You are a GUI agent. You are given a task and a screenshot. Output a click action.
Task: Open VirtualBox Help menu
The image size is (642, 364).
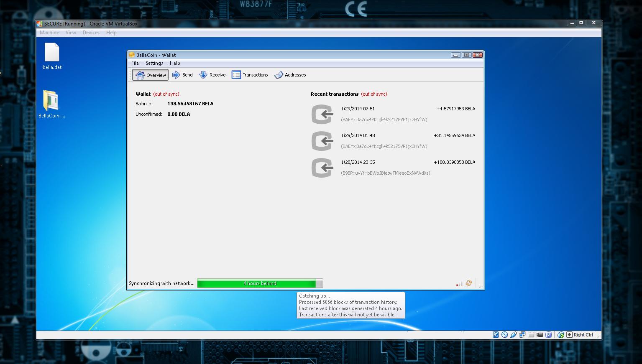[111, 33]
